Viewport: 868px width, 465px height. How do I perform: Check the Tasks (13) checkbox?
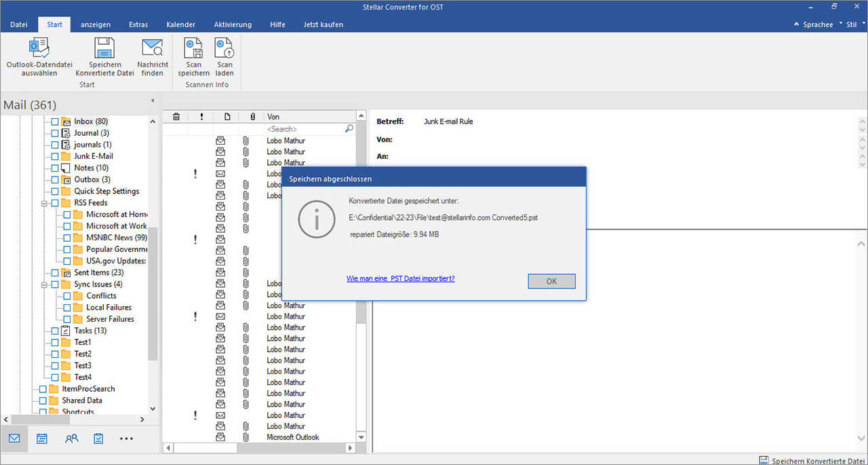55,331
